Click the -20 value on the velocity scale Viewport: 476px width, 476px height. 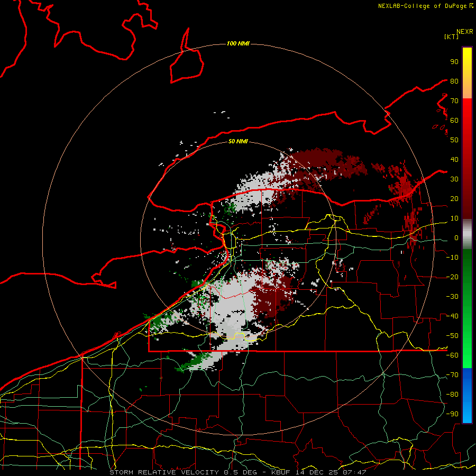pos(452,277)
